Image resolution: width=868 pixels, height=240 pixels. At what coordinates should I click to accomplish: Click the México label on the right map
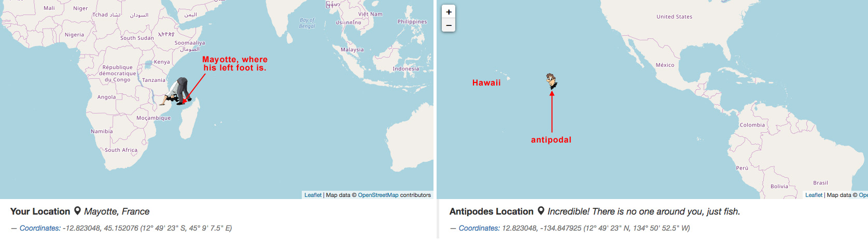pyautogui.click(x=665, y=65)
